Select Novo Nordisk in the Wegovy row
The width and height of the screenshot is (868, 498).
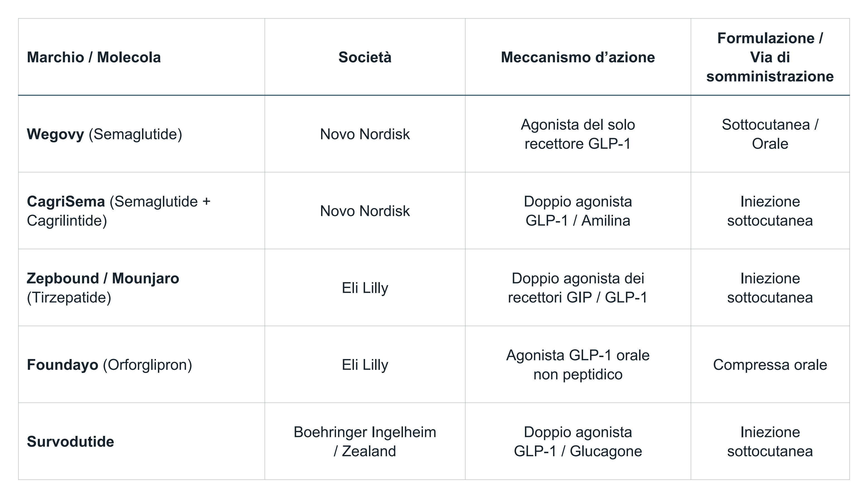365,134
